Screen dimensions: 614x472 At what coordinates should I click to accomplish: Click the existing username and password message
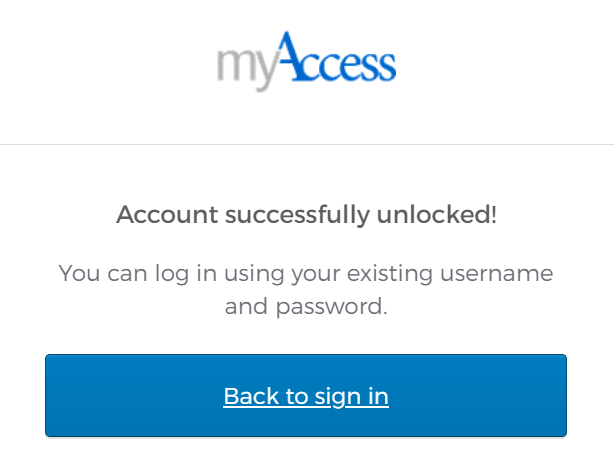point(306,289)
